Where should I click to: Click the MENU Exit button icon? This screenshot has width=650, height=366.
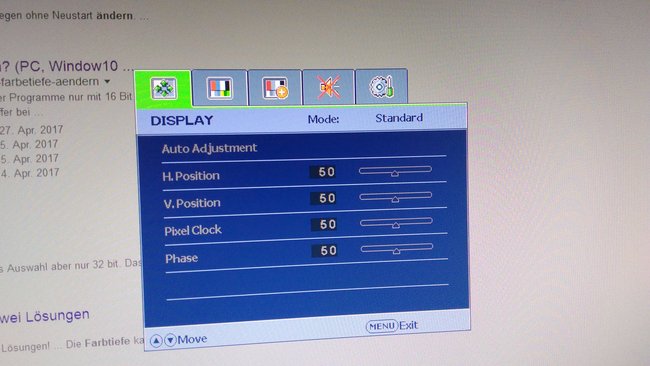(x=382, y=327)
